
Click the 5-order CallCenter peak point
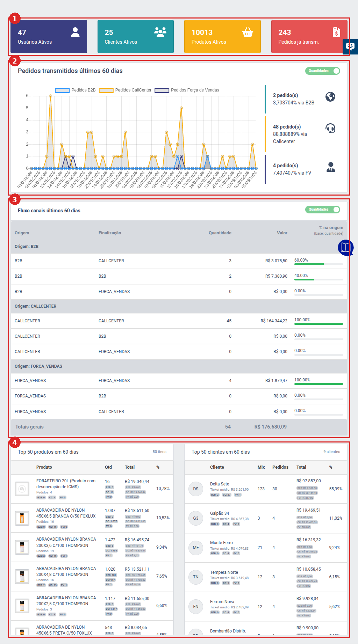(181, 108)
